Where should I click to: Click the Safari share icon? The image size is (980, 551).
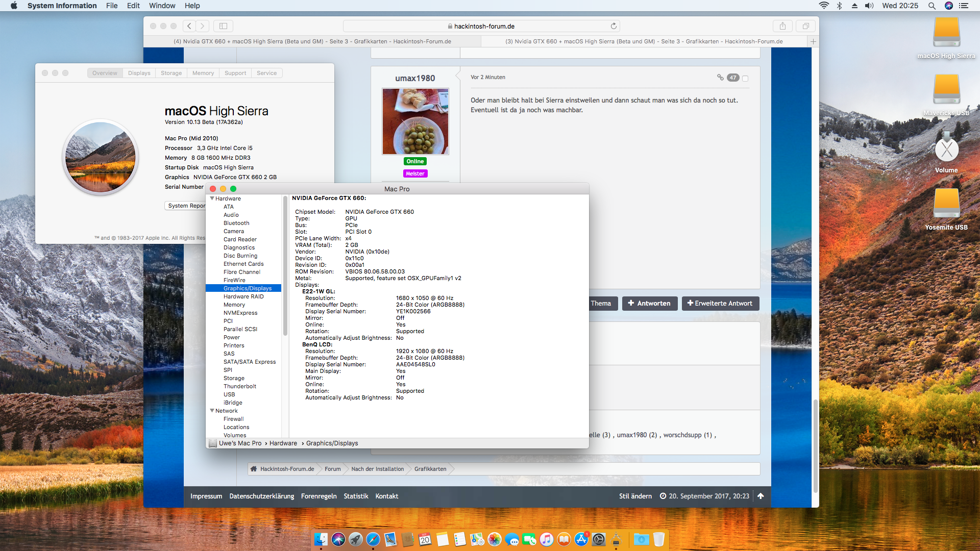(x=782, y=26)
